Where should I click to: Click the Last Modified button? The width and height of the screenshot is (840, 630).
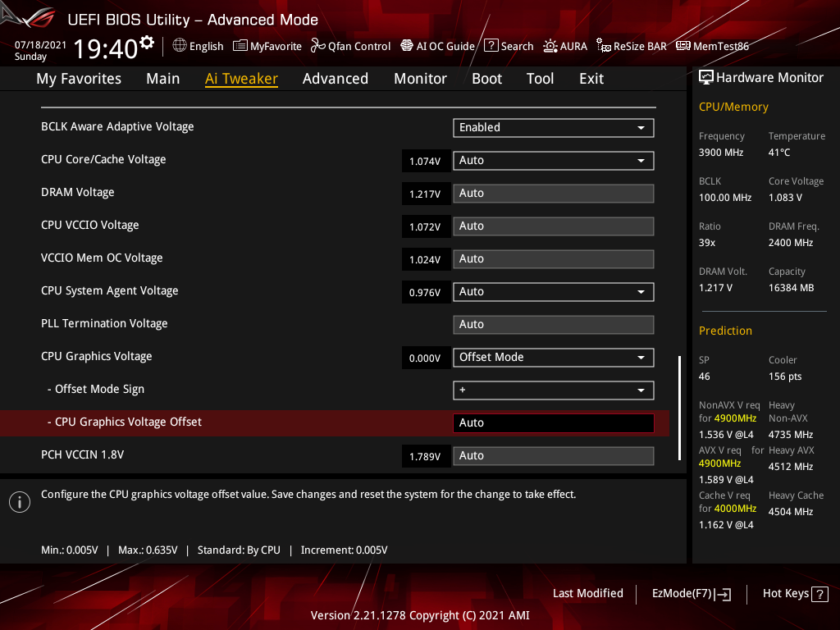pos(588,593)
